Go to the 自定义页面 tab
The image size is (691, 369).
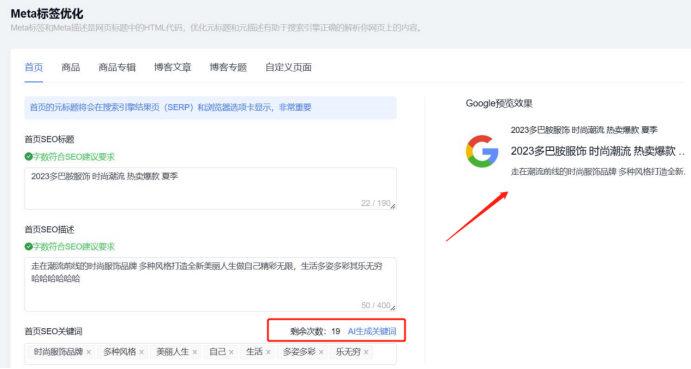(288, 67)
